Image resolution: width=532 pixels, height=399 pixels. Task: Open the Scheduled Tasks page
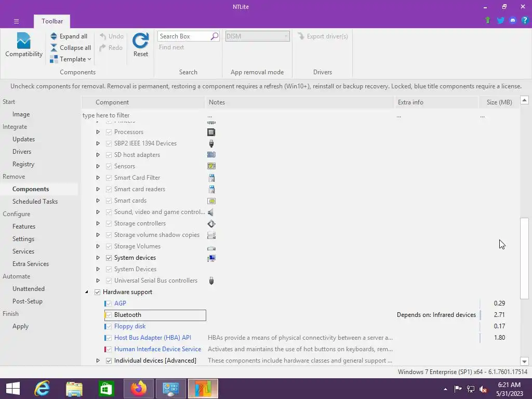[35, 202]
